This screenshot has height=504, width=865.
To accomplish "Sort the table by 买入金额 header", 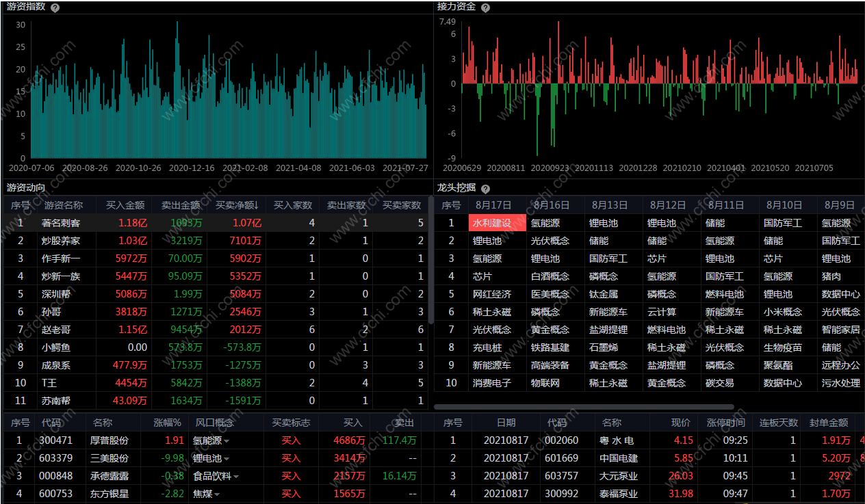I will [125, 205].
